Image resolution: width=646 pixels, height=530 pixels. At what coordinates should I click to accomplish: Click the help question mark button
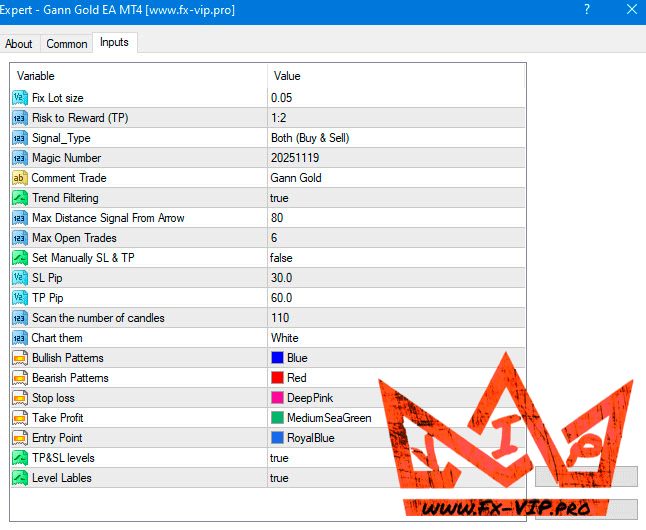click(585, 9)
